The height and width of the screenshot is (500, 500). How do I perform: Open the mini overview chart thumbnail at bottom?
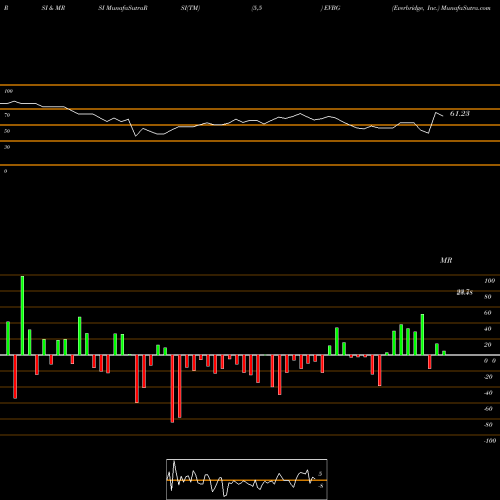point(247,479)
